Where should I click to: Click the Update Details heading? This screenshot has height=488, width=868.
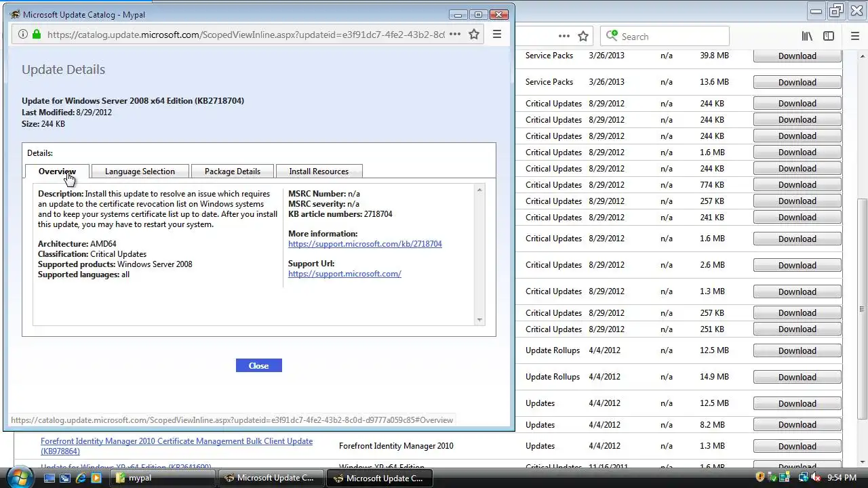(x=63, y=69)
